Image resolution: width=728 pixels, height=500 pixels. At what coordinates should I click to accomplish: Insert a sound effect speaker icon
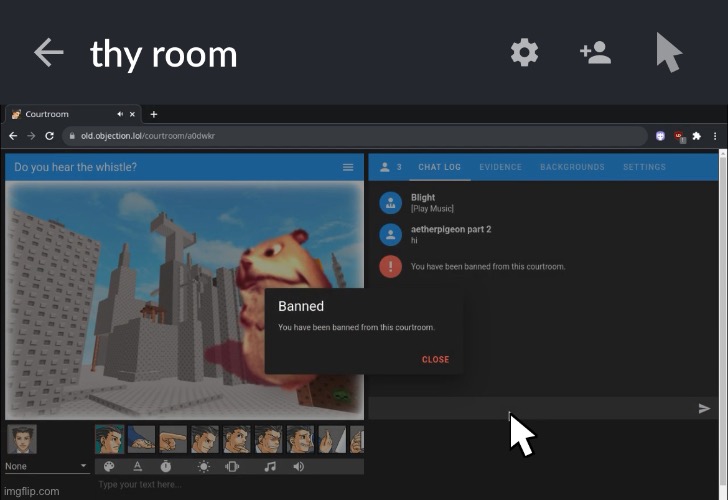pyautogui.click(x=299, y=467)
